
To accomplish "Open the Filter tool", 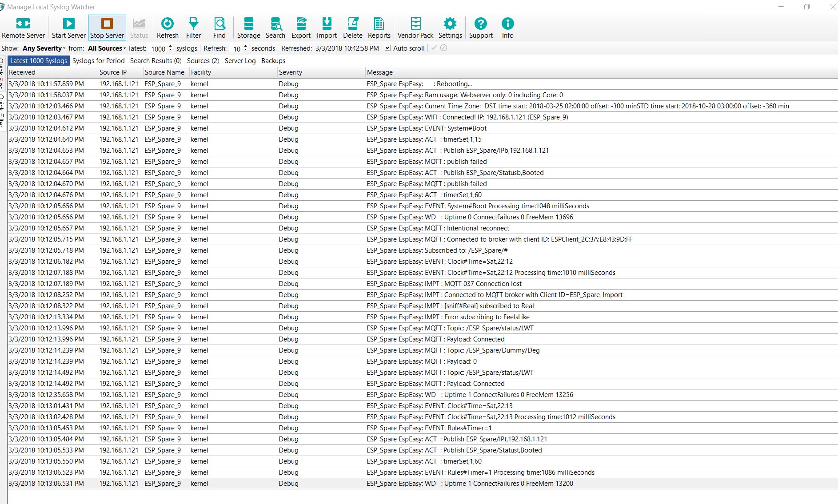I will point(193,28).
